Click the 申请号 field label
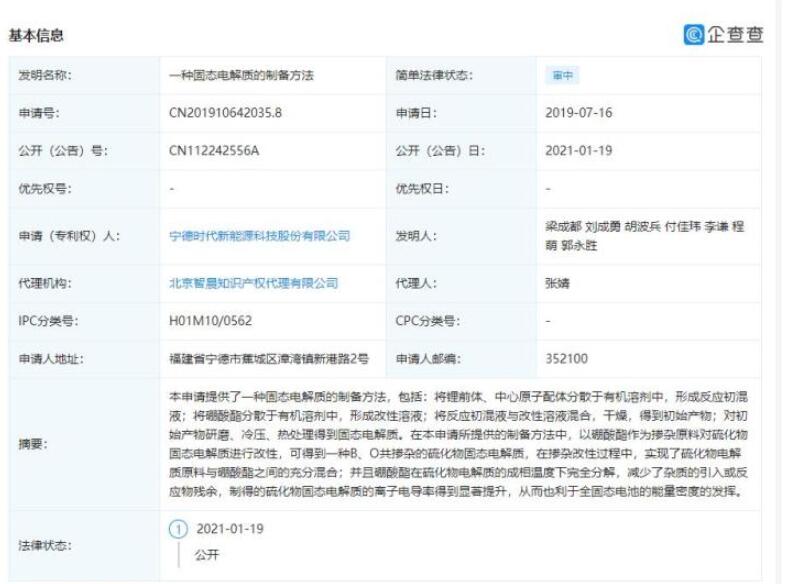The image size is (806, 584). [39, 113]
